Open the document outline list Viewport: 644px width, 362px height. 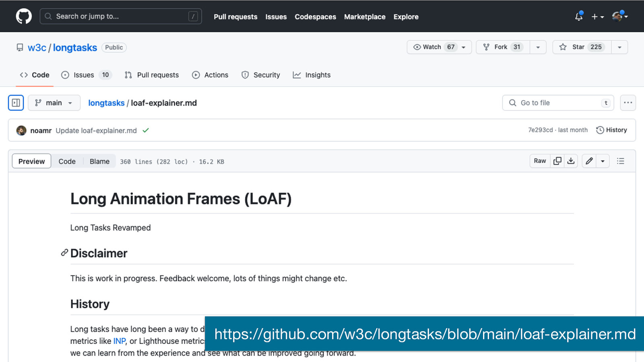coord(621,161)
